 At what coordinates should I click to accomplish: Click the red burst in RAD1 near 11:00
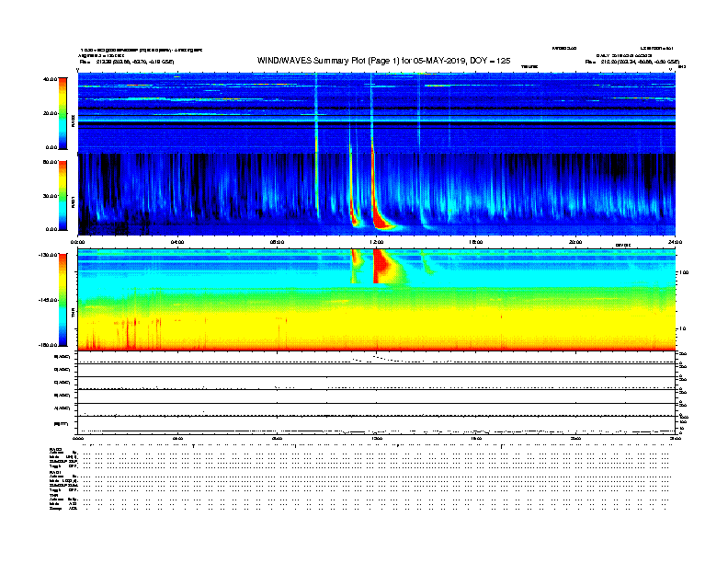tap(354, 213)
